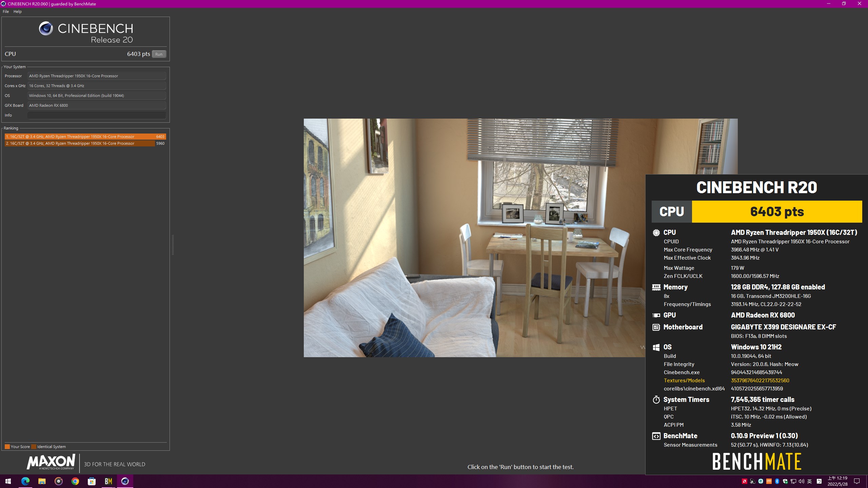868x488 pixels.
Task: Switch to BenchMate in taskbar
Action: (108, 481)
